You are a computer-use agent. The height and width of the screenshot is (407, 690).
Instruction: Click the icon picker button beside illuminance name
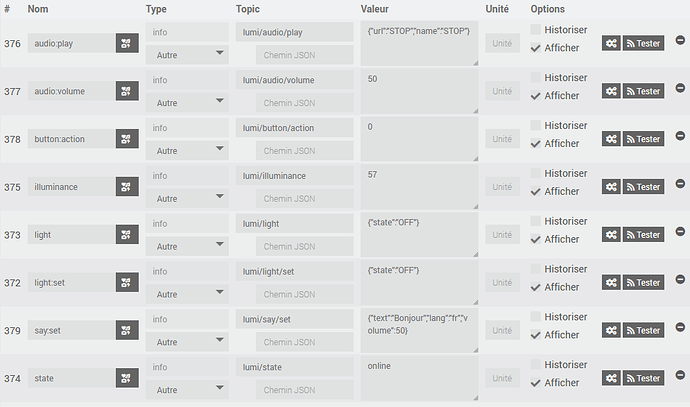[x=127, y=187]
